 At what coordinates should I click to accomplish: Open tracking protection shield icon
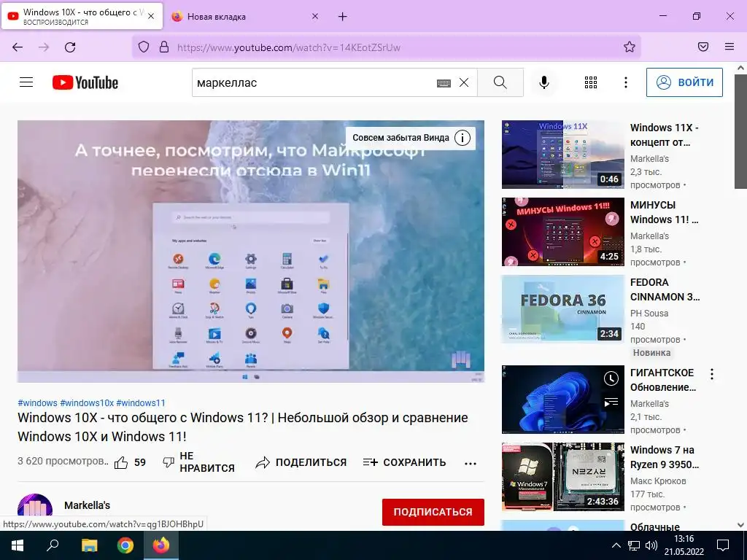(x=144, y=47)
